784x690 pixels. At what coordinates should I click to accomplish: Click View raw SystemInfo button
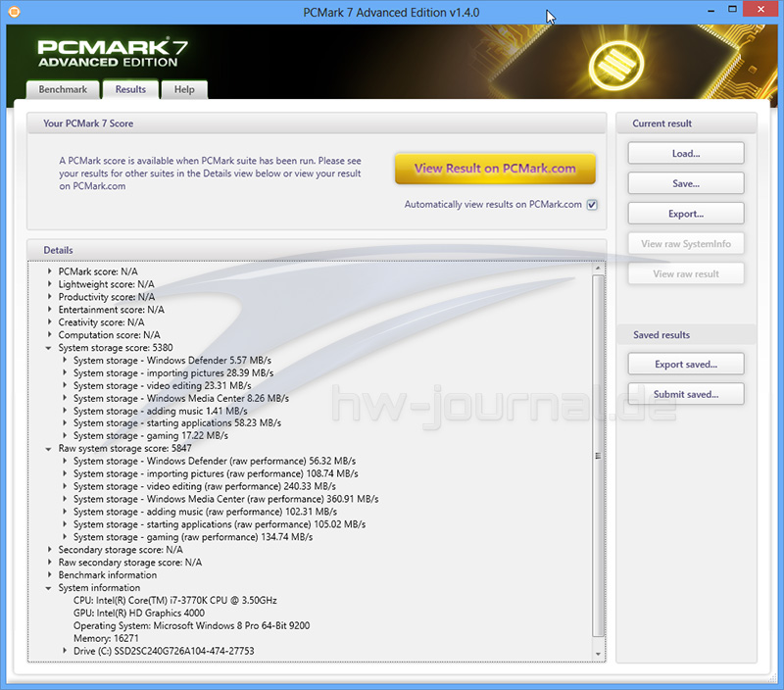pyautogui.click(x=686, y=243)
